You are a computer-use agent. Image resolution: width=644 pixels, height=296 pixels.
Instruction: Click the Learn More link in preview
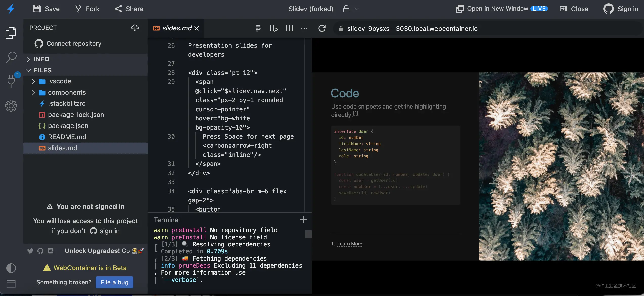click(350, 244)
